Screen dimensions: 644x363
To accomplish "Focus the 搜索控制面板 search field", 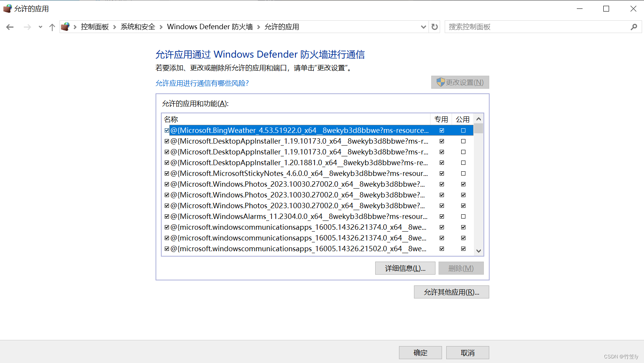I will click(x=538, y=27).
